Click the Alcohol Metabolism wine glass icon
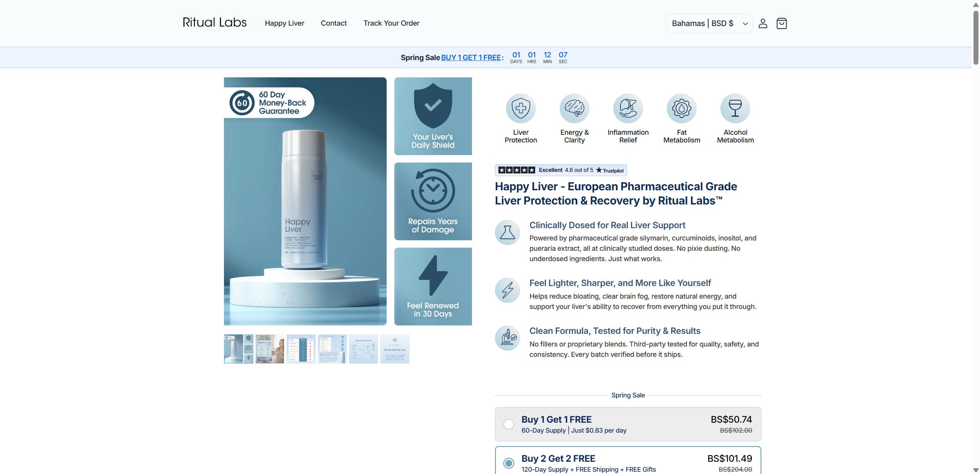The width and height of the screenshot is (980, 474). click(x=735, y=108)
